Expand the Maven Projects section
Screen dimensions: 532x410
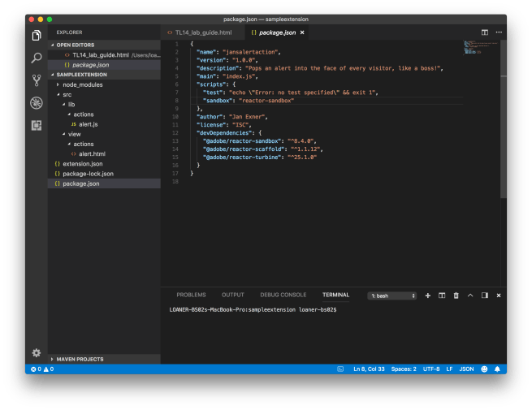(x=80, y=359)
